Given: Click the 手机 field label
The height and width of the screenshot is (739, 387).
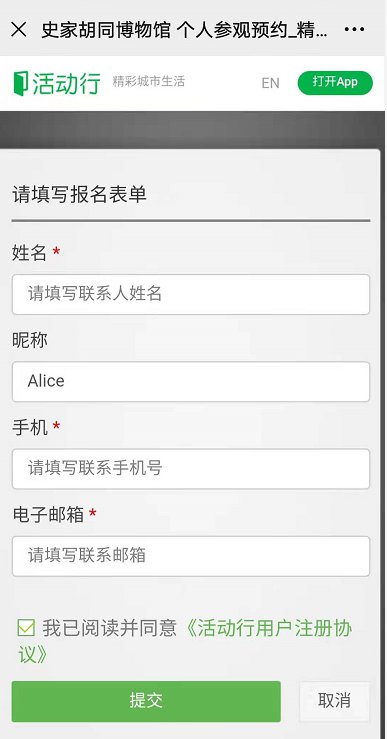Looking at the screenshot, I should pos(29,428).
